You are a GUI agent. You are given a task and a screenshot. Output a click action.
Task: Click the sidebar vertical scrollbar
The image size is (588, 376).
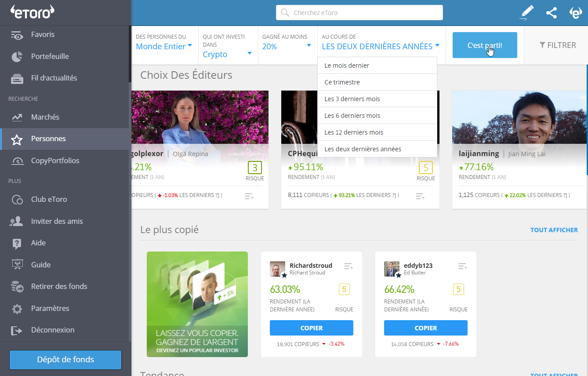(130, 53)
